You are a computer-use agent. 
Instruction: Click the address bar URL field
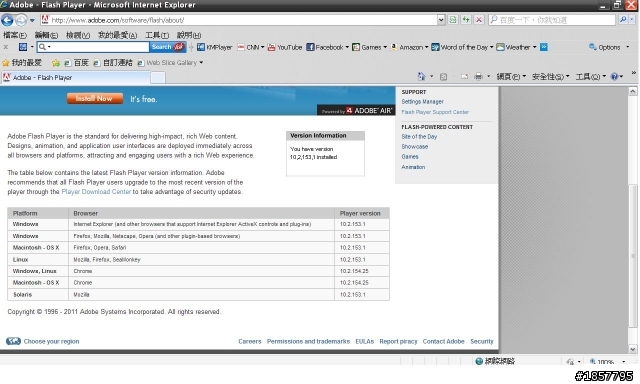click(x=238, y=20)
